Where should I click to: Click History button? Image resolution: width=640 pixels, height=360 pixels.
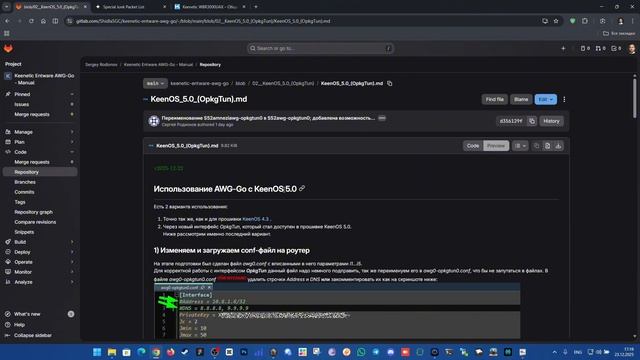pyautogui.click(x=551, y=121)
